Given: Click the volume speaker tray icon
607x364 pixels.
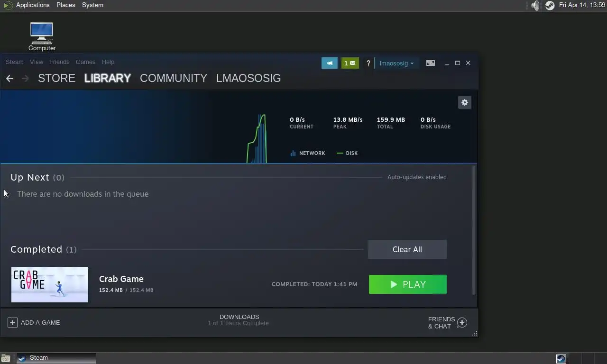Looking at the screenshot, I should point(535,5).
